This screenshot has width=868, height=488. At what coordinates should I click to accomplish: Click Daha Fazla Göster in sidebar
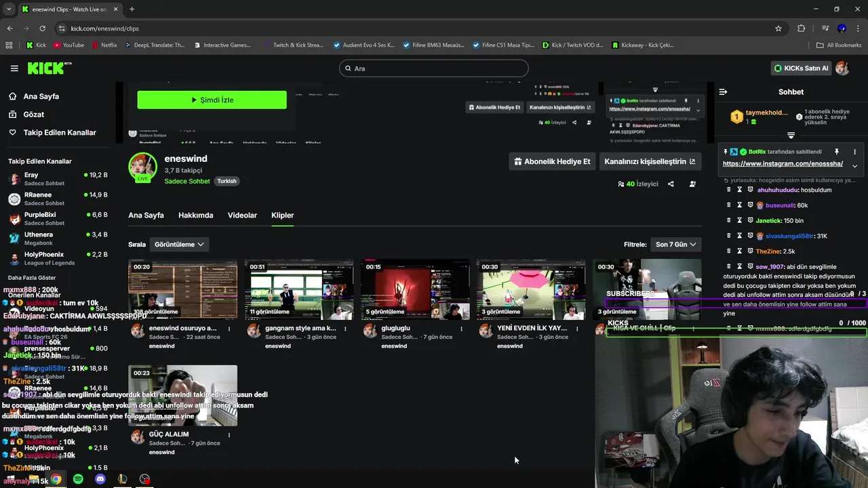[32, 278]
